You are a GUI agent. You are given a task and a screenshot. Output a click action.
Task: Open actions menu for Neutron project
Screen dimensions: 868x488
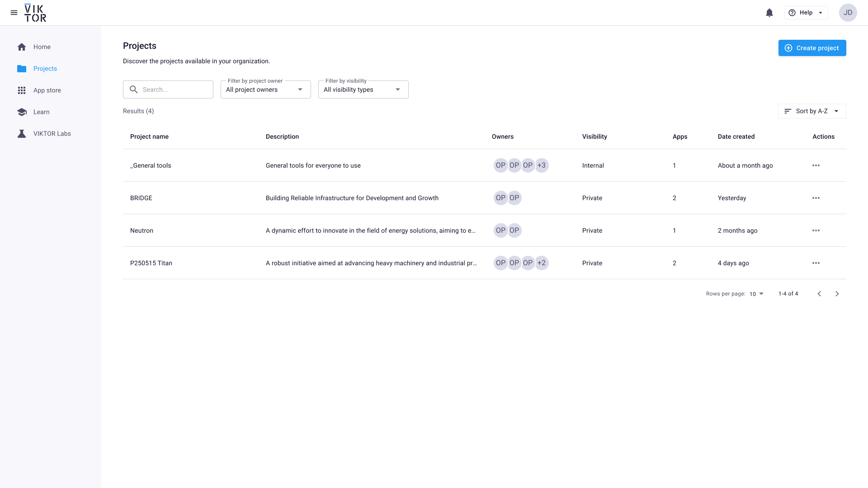coord(816,230)
